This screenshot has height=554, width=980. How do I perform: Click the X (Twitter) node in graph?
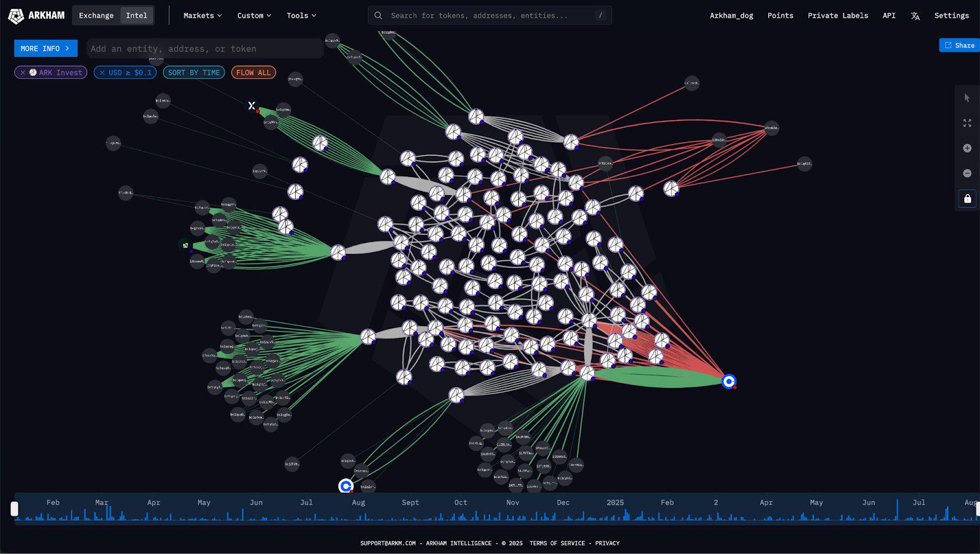pyautogui.click(x=252, y=106)
